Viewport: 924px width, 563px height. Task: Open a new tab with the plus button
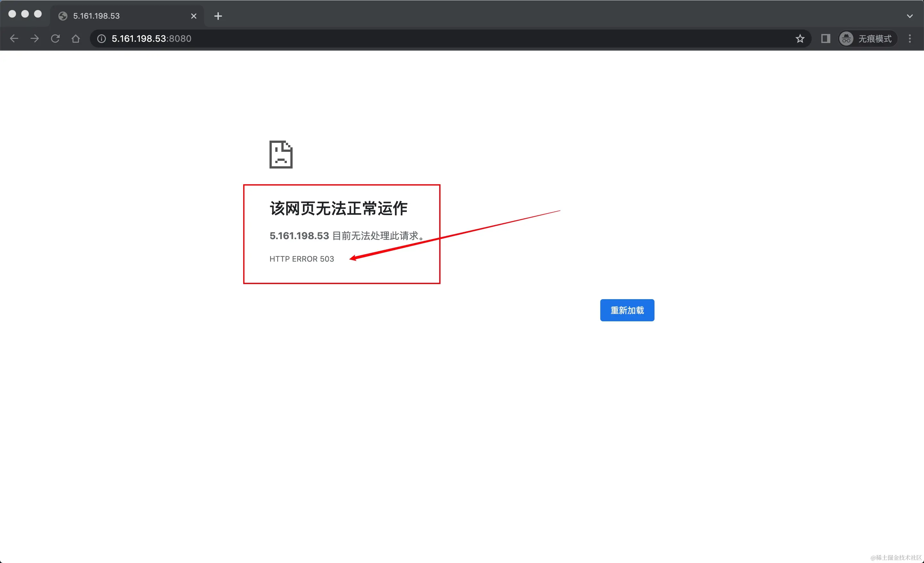pos(218,16)
